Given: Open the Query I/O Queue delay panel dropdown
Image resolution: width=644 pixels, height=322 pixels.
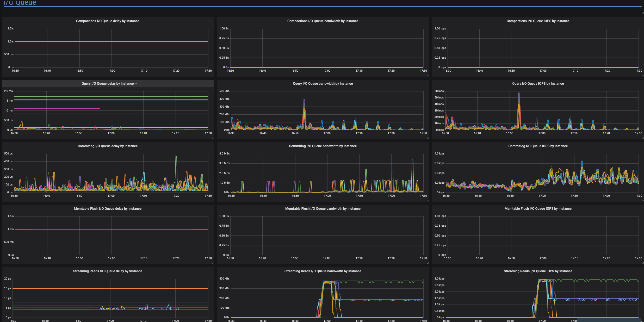Looking at the screenshot, I should click(136, 83).
